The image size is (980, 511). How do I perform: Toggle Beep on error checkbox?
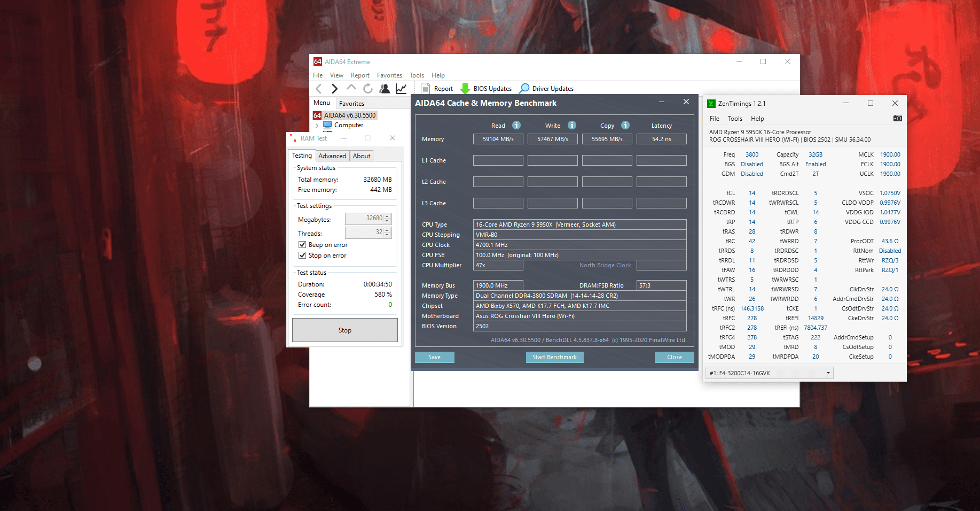coord(302,245)
